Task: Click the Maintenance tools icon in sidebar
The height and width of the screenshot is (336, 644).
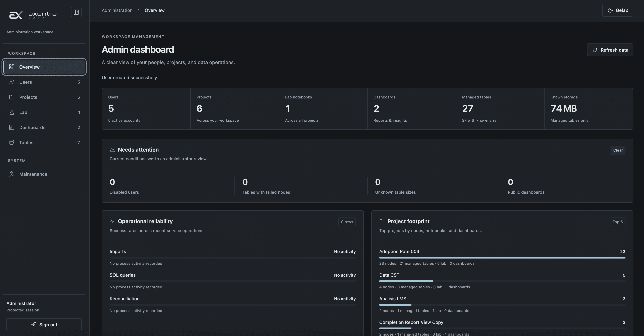Action: tap(12, 174)
